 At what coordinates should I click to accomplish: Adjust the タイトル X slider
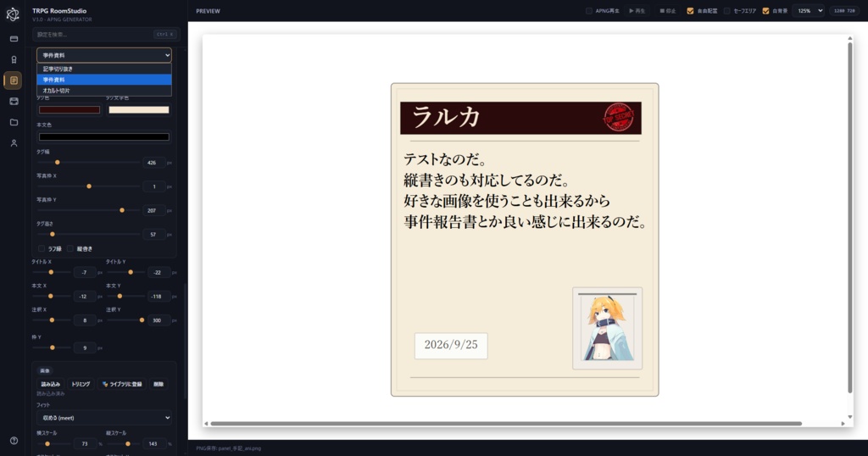pyautogui.click(x=51, y=272)
